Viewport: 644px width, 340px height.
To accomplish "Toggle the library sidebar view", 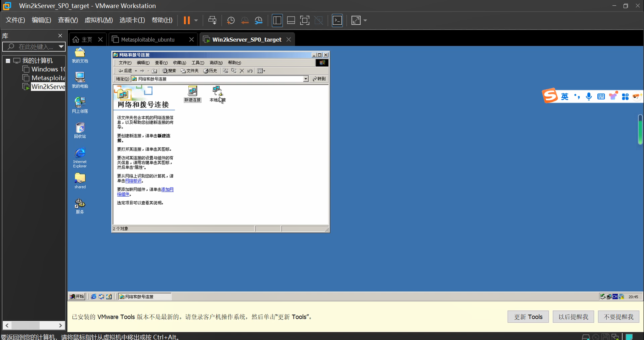I will click(277, 20).
